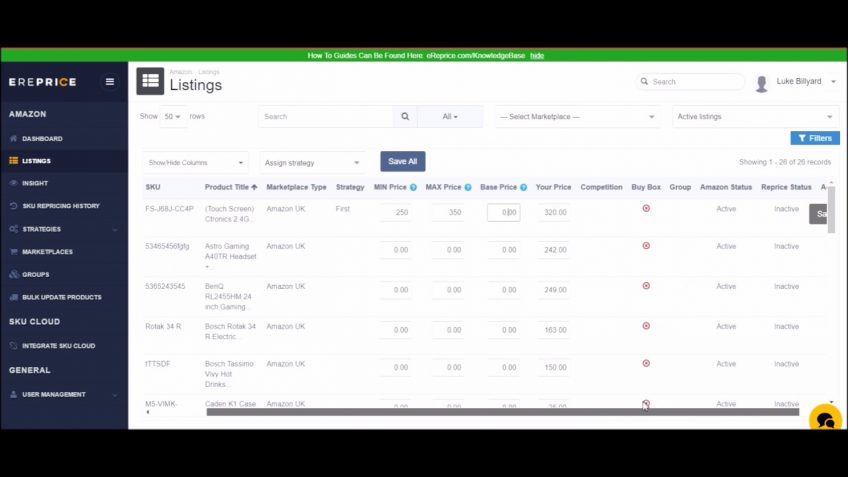The image size is (848, 477).
Task: Toggle Buy Box indicator for FS-J68J-CC4P row
Action: pos(646,208)
